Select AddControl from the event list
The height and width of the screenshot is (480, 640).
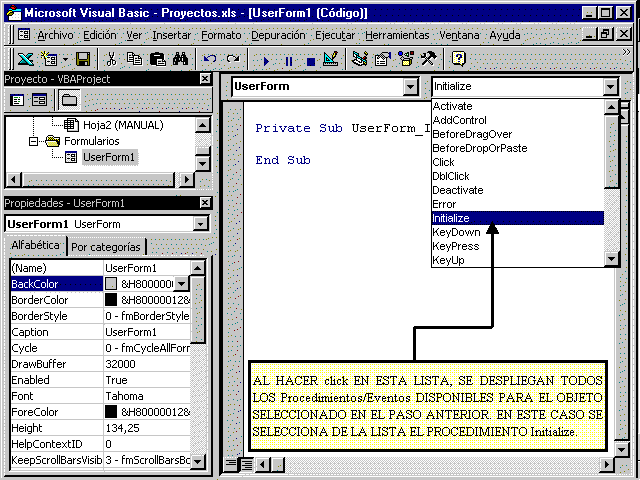[x=518, y=120]
